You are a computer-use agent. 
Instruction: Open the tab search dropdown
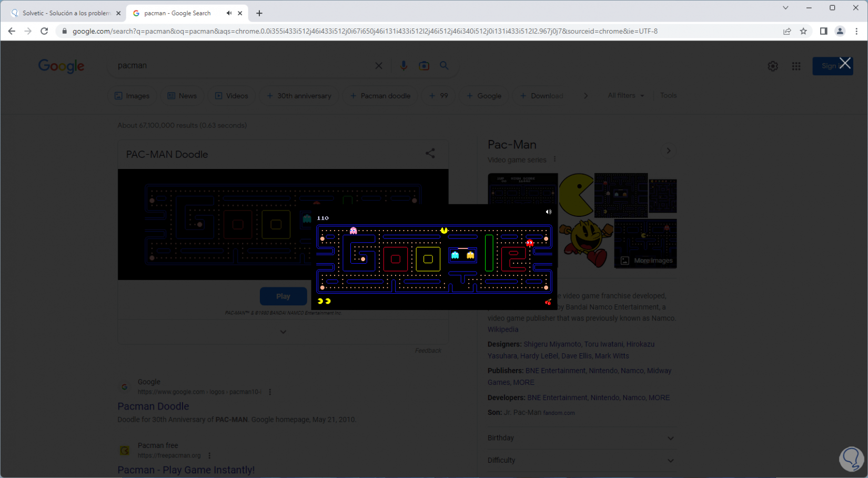tap(785, 8)
